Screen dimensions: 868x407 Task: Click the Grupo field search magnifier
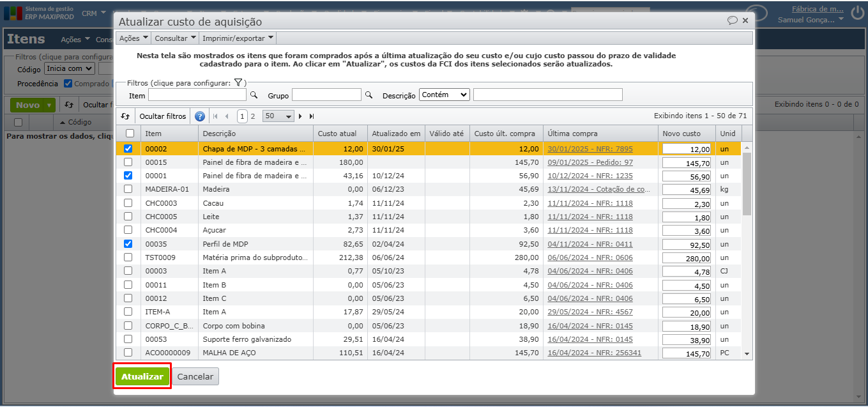[369, 95]
